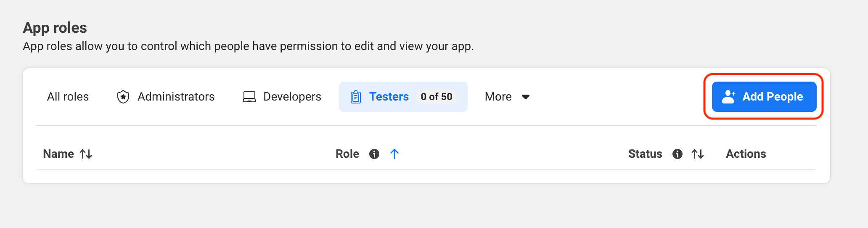
Task: Show Role column info tooltip icon
Action: [x=374, y=154]
